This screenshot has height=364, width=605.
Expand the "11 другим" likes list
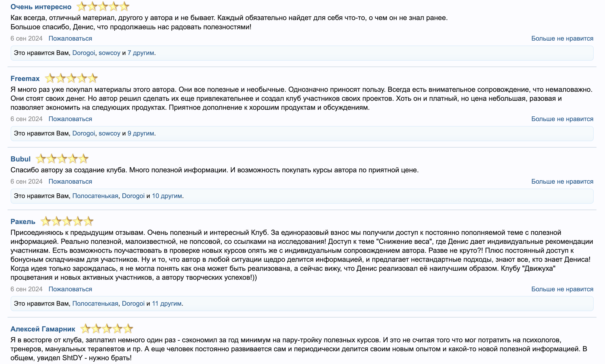(x=167, y=303)
